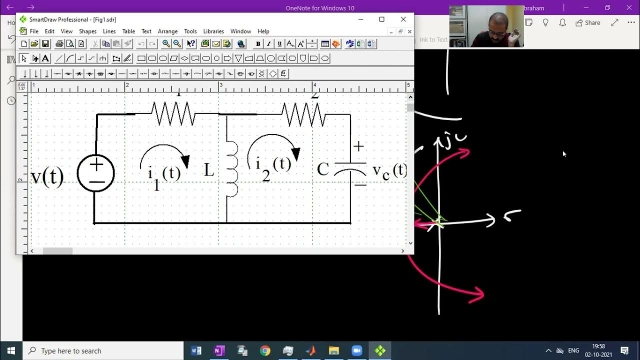Toggle underline text formatting
This screenshot has height=360, width=640.
279,44
